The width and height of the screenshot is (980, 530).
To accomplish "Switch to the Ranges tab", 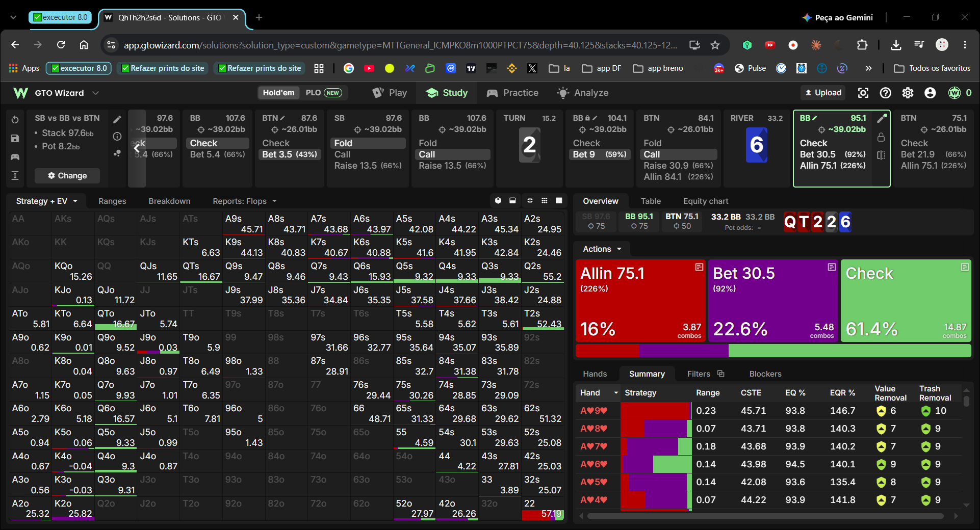I will tap(112, 201).
